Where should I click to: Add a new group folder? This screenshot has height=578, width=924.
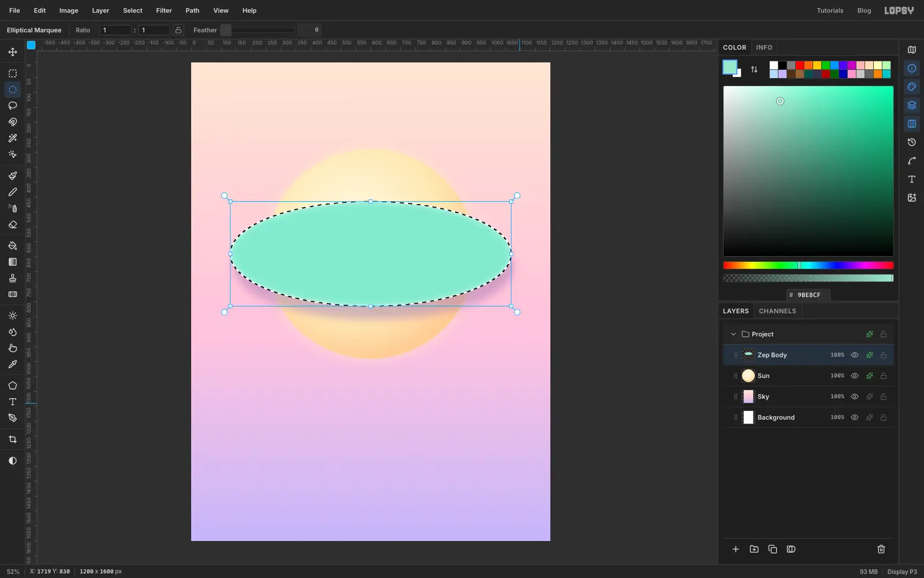click(x=754, y=549)
